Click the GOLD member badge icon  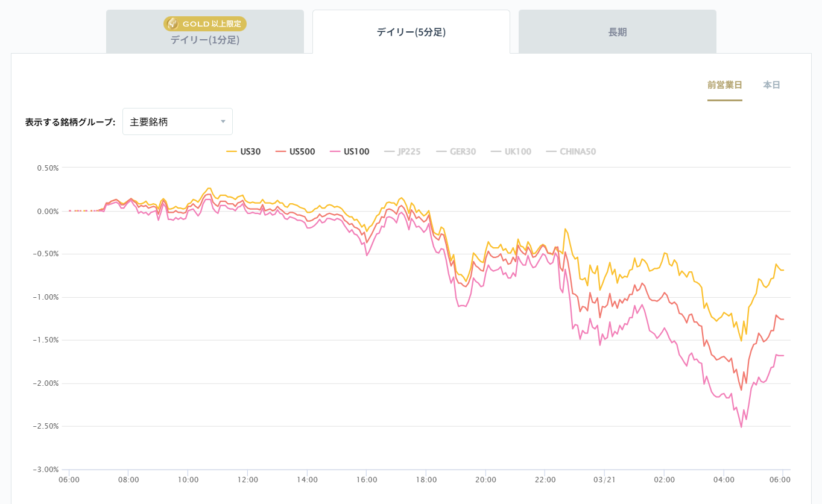(172, 24)
